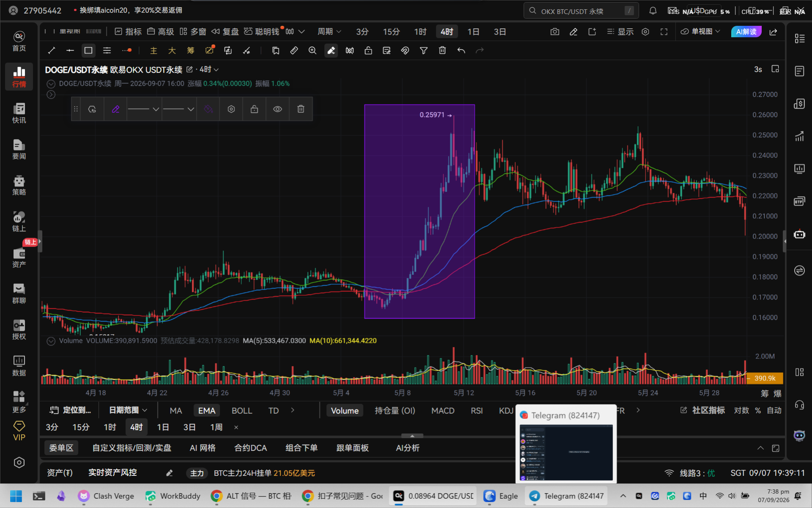Delete the selected rectangle shape
Viewport: 812px width, 508px height.
[x=301, y=109]
